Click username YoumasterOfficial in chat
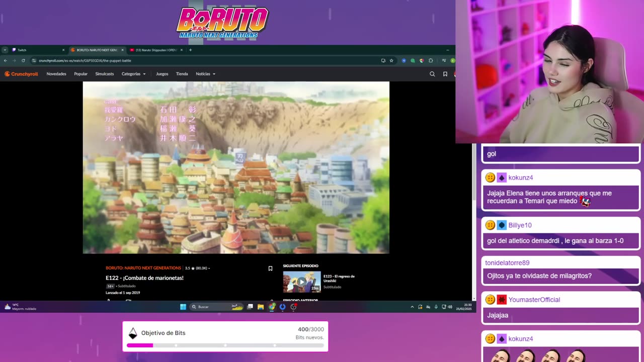Screen dimensions: 644x362 pyautogui.click(x=534, y=300)
